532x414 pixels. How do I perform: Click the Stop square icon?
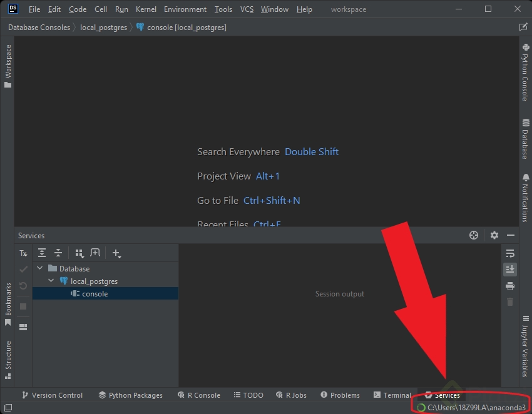[x=23, y=306]
